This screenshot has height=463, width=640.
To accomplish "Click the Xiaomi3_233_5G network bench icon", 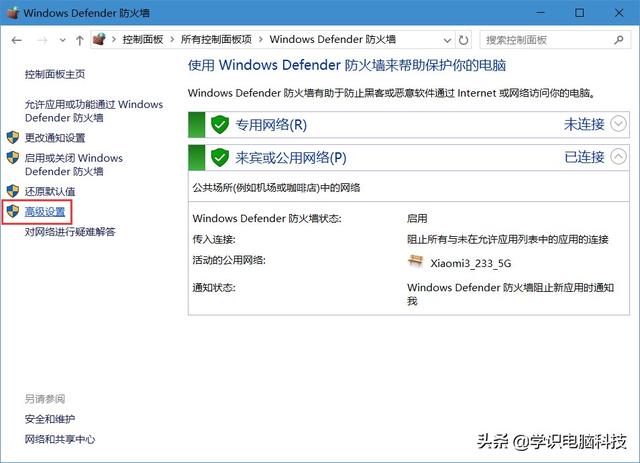I will coord(416,261).
